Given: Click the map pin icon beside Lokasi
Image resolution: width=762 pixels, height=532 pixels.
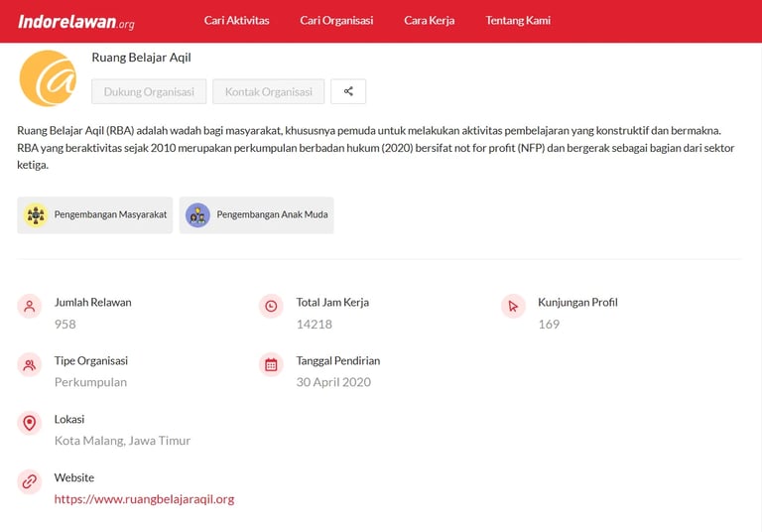Looking at the screenshot, I should pyautogui.click(x=29, y=423).
